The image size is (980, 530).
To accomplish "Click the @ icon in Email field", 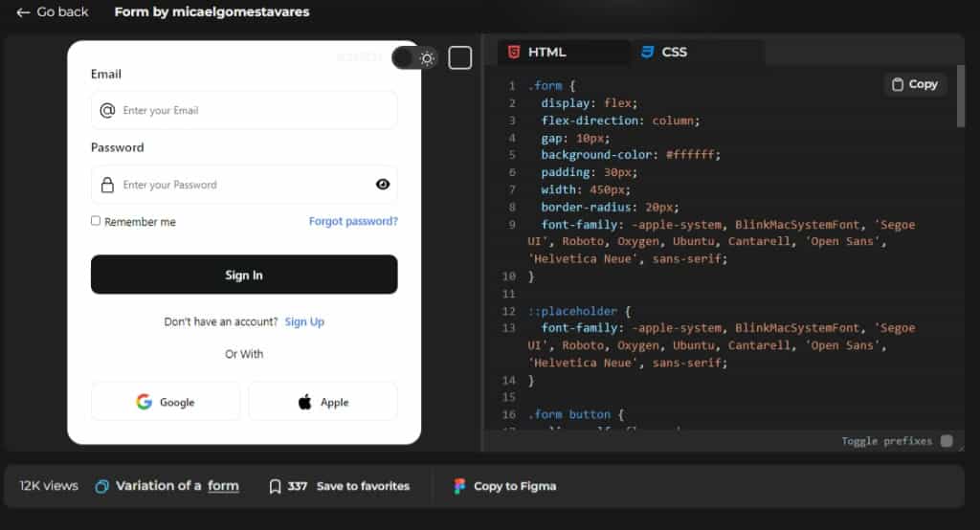I will click(x=107, y=110).
